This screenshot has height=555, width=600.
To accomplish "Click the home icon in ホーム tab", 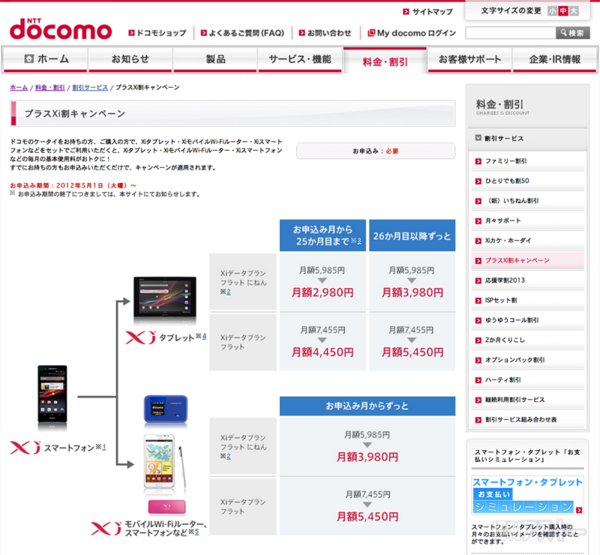I will (x=29, y=59).
